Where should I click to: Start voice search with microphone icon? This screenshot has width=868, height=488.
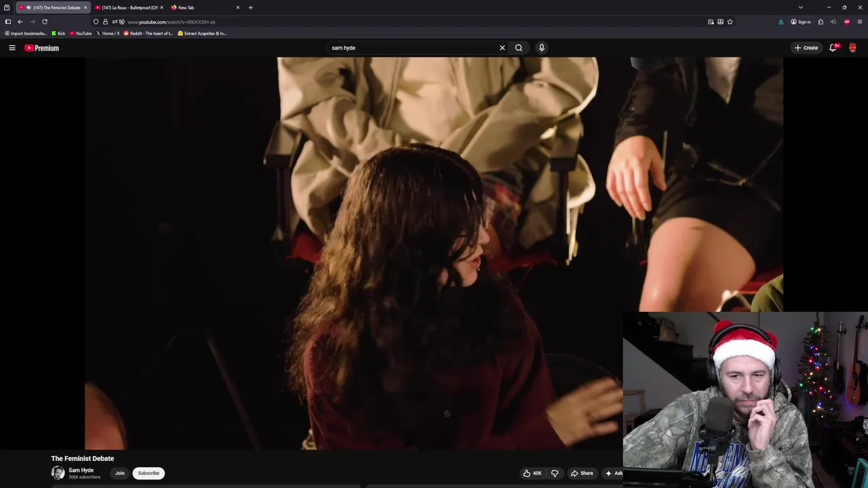tap(541, 47)
